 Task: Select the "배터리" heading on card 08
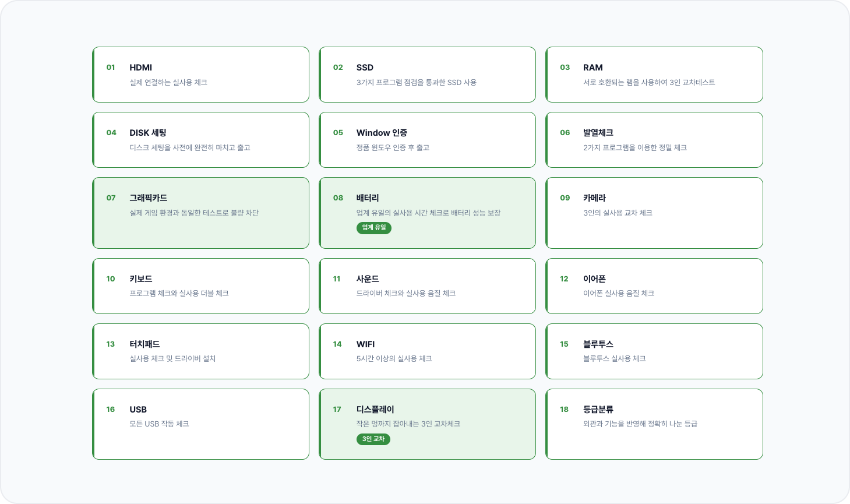[x=368, y=198]
